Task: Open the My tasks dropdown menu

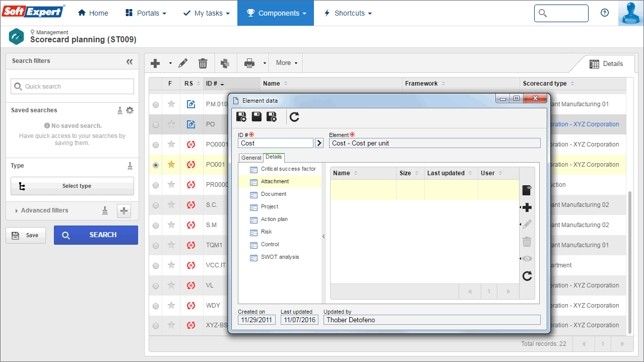Action: pyautogui.click(x=206, y=13)
